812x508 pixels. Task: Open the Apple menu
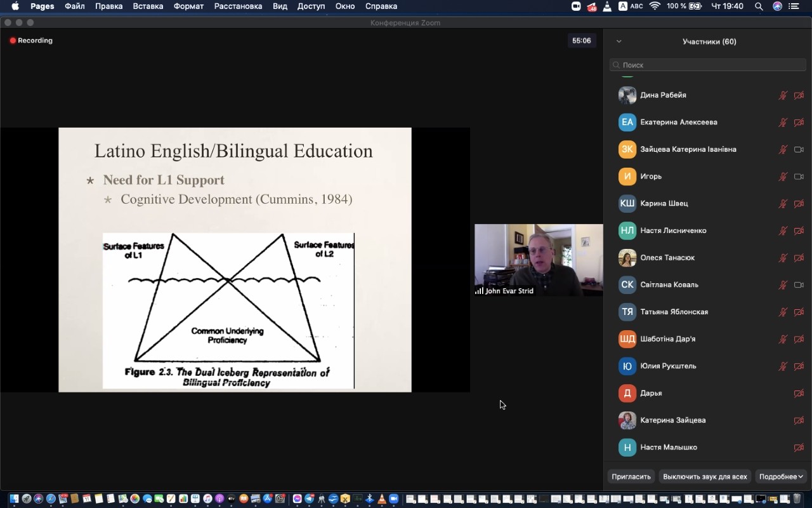click(15, 6)
